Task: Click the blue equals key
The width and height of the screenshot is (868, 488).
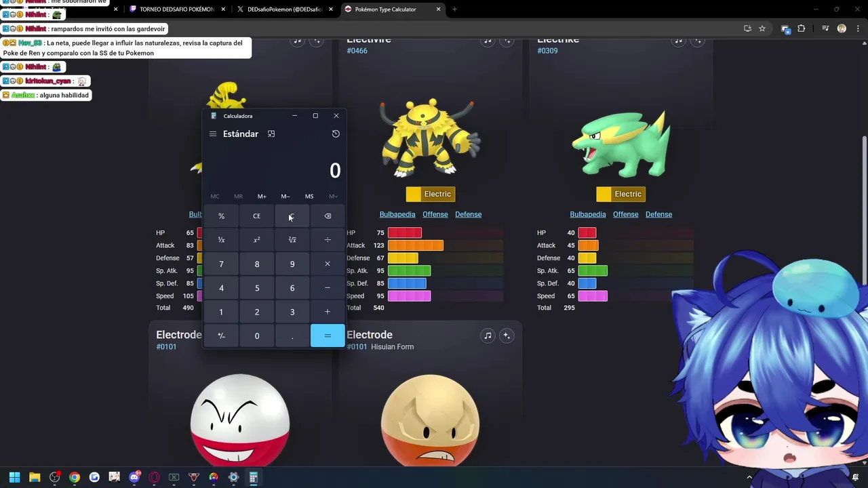Action: [x=328, y=335]
